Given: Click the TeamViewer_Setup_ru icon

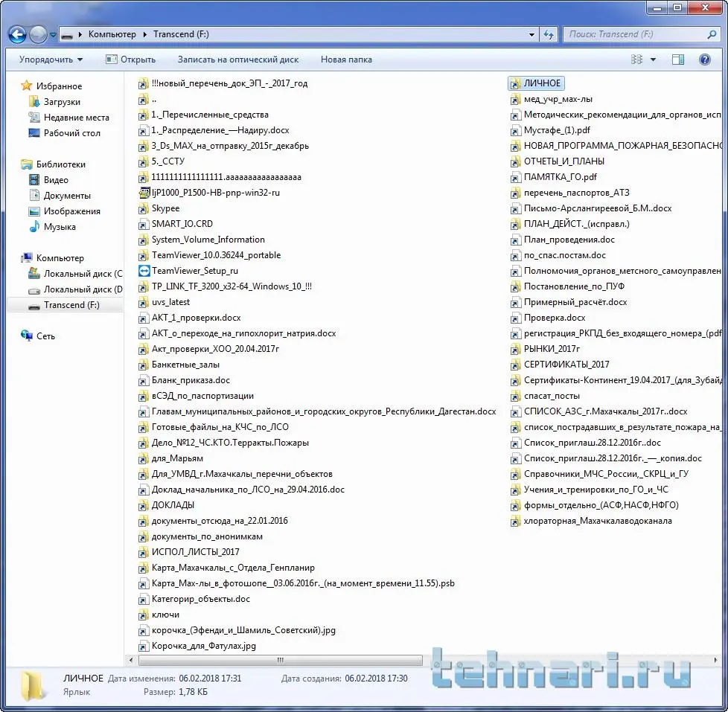Looking at the screenshot, I should click(x=144, y=271).
